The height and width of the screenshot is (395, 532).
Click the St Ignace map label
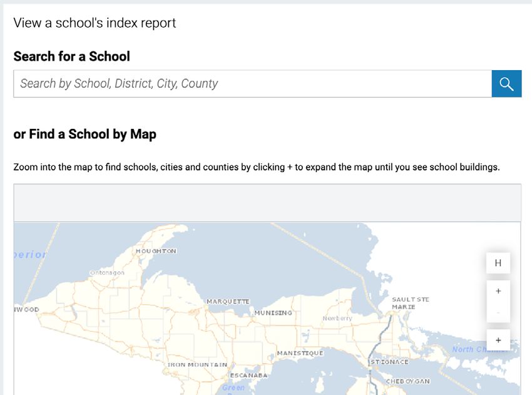pos(389,362)
